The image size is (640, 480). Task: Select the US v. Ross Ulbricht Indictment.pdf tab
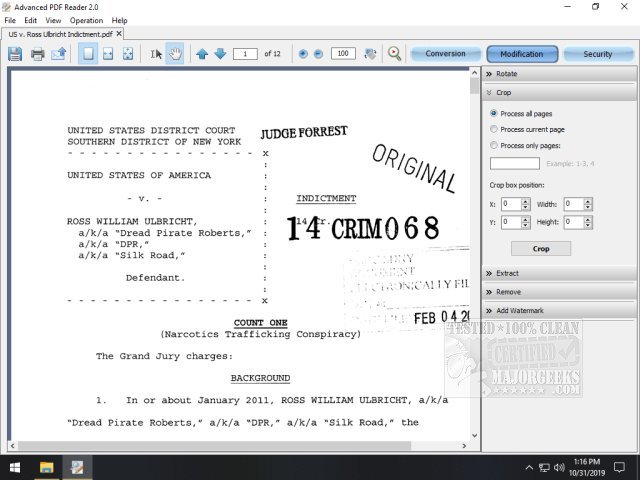point(60,34)
